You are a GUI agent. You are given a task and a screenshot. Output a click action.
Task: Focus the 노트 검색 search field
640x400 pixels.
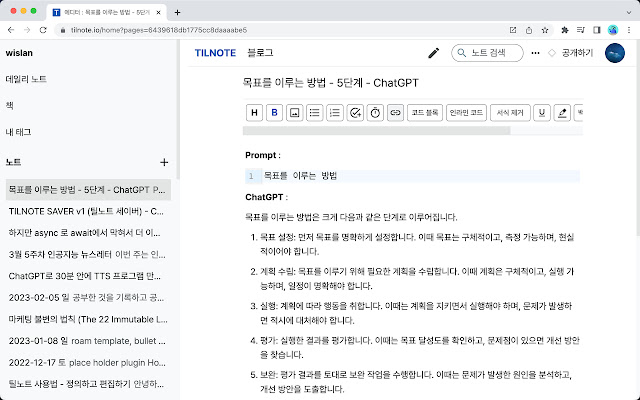coord(487,53)
